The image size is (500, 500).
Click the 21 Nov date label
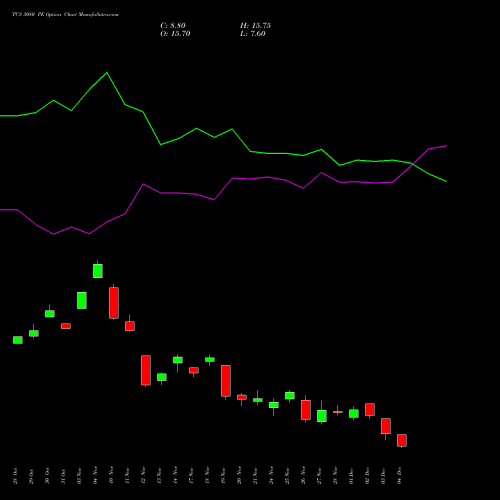coord(255,476)
